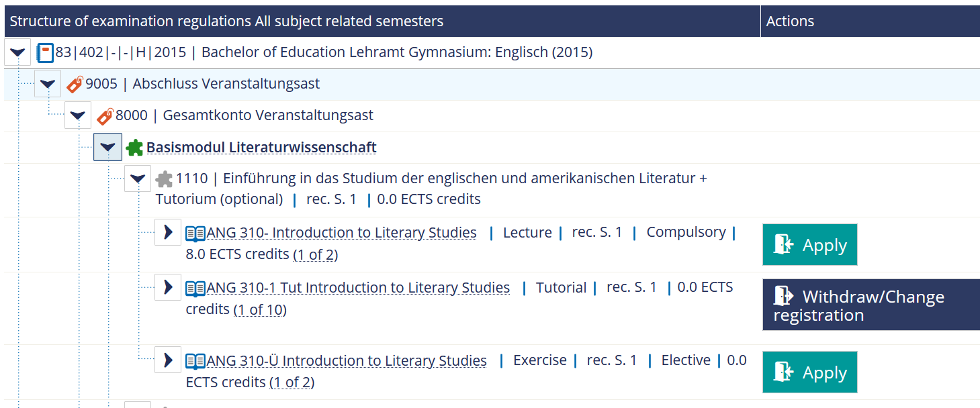Viewport: 980px width, 408px height.
Task: Expand ANG 310- Introduction to Literary Studies lecture
Action: pos(168,232)
